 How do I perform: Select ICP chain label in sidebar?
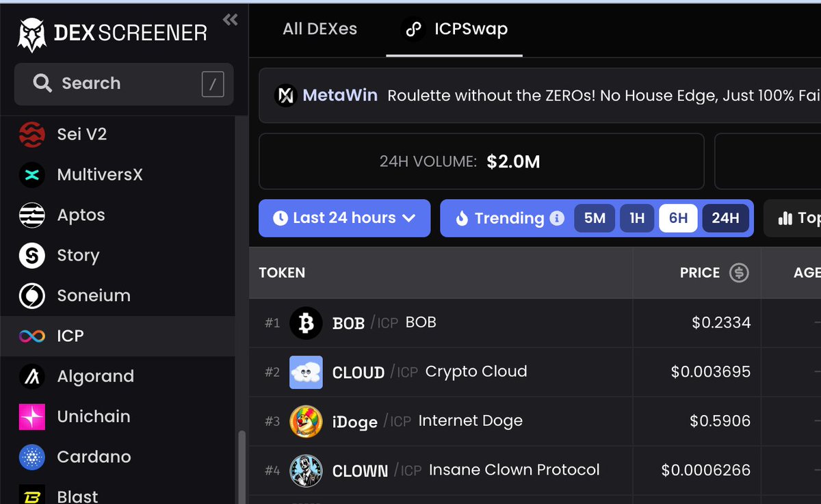pyautogui.click(x=70, y=336)
